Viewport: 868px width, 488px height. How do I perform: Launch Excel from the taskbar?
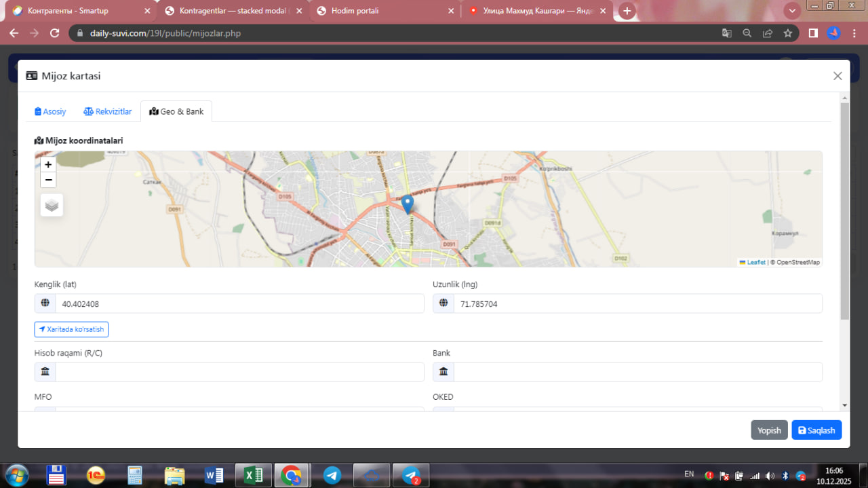click(254, 476)
